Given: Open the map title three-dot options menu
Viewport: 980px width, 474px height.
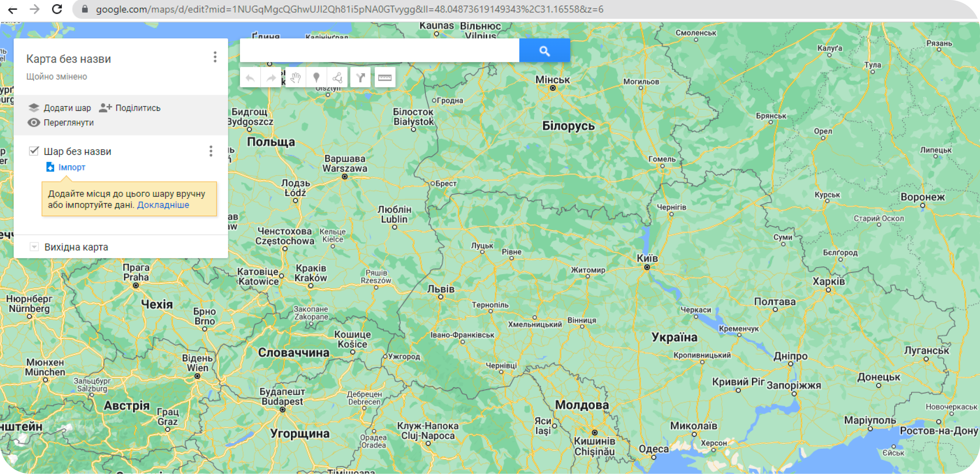Looking at the screenshot, I should pyautogui.click(x=215, y=57).
